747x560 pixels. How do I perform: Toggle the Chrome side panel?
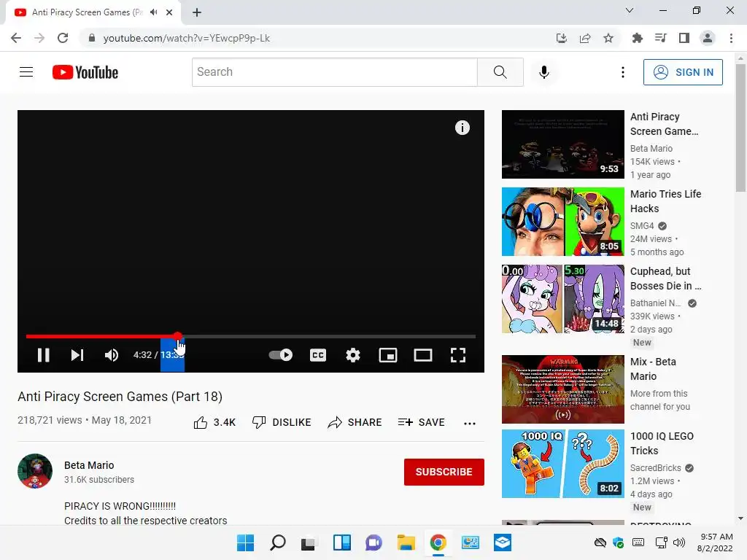point(684,38)
